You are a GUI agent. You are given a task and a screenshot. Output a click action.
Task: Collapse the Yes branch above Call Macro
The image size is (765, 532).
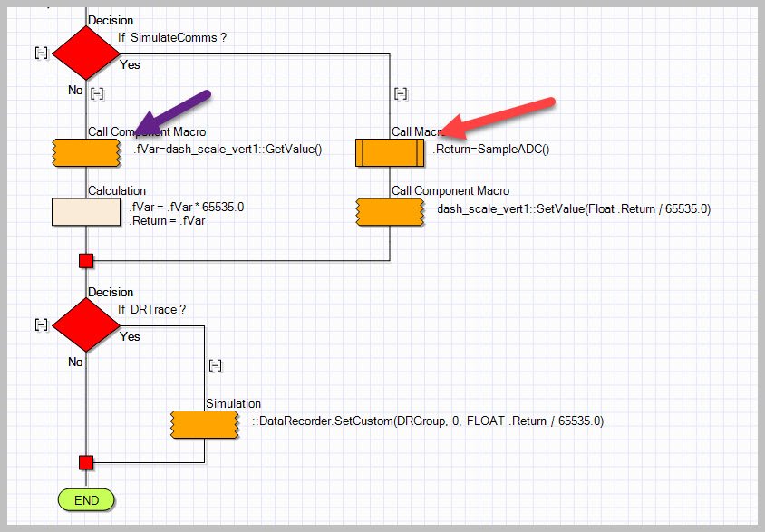pos(401,93)
